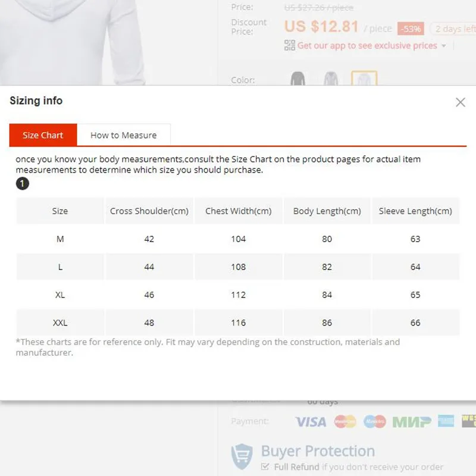The image size is (476, 476).
Task: Select the Size Chart tab
Action: click(x=43, y=135)
